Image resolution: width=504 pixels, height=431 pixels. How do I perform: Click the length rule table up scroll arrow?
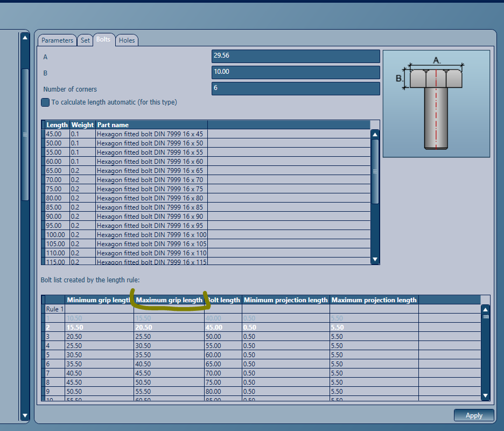coord(485,309)
